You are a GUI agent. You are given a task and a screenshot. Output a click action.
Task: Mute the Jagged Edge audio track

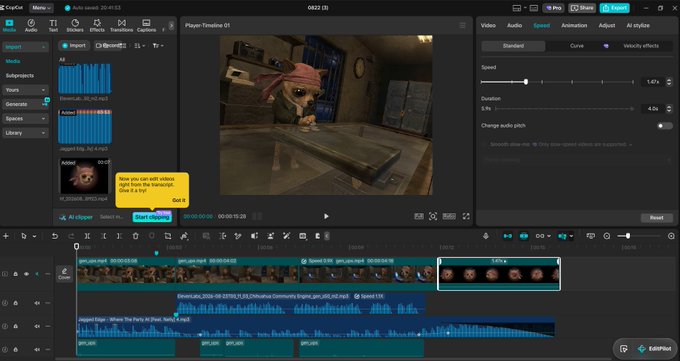[x=37, y=326]
